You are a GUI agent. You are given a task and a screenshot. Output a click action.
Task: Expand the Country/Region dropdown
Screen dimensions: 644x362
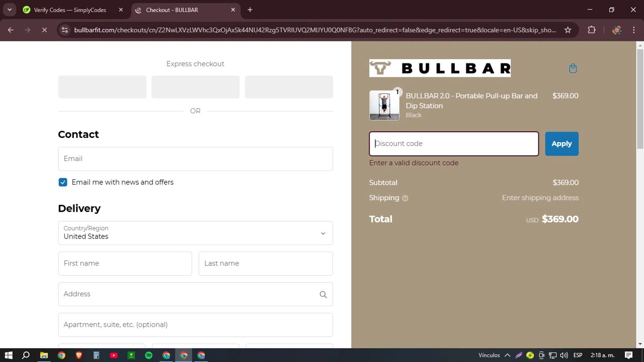[195, 233]
